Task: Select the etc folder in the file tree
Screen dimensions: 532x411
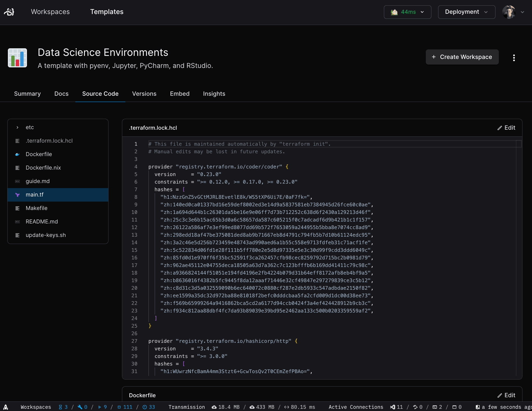Action: [58, 127]
